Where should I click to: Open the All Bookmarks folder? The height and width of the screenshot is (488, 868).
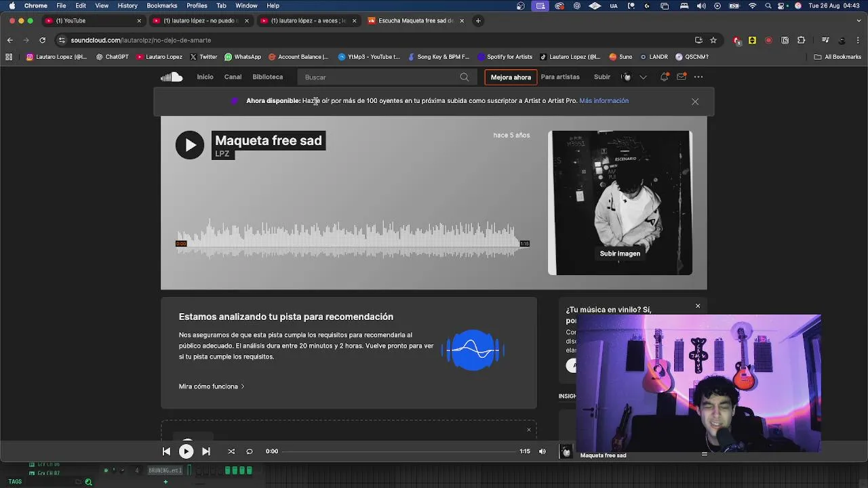pyautogui.click(x=837, y=57)
